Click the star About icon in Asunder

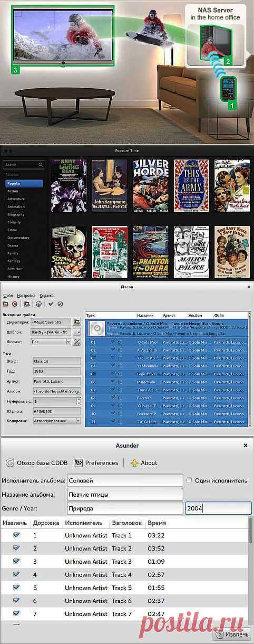pyautogui.click(x=134, y=462)
